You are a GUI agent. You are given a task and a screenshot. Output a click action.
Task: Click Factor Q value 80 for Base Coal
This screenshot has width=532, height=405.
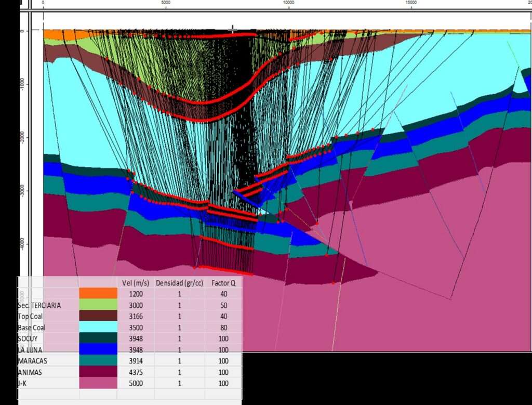pyautogui.click(x=223, y=328)
